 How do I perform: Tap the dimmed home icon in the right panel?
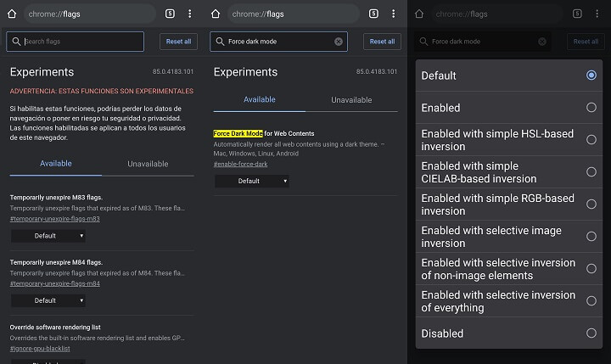point(419,14)
